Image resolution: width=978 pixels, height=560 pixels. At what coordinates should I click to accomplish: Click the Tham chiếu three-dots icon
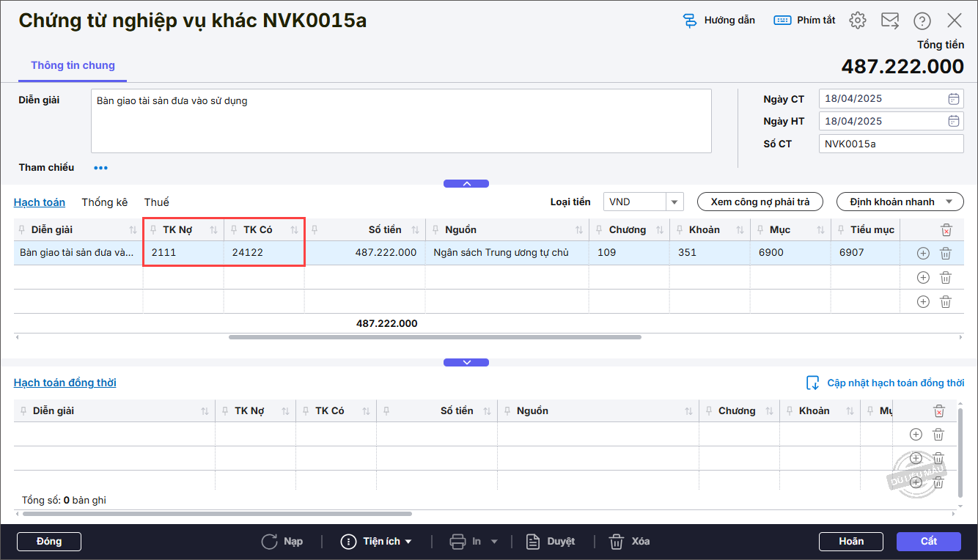pyautogui.click(x=100, y=168)
